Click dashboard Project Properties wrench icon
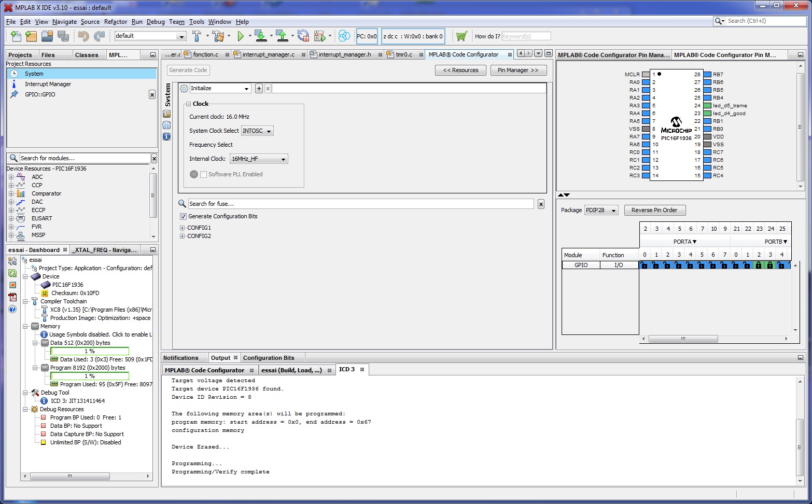812x504 pixels. pos(12,261)
